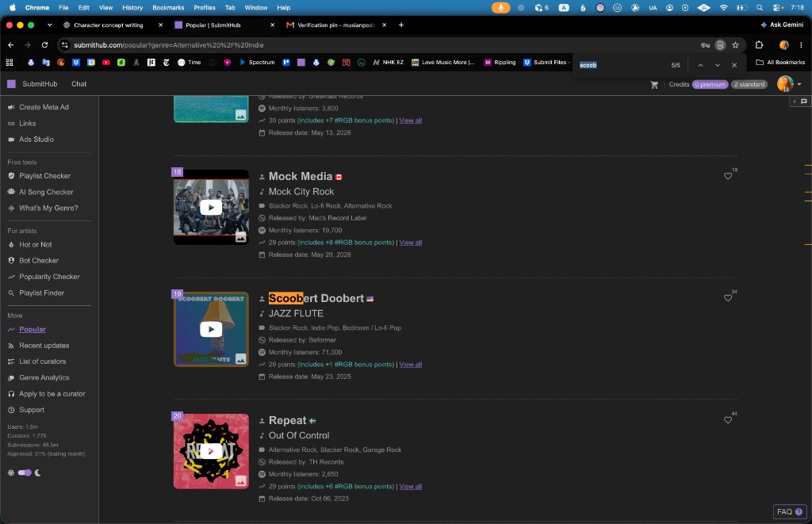View all for the 30 points track
Image resolution: width=812 pixels, height=524 pixels.
click(x=410, y=120)
